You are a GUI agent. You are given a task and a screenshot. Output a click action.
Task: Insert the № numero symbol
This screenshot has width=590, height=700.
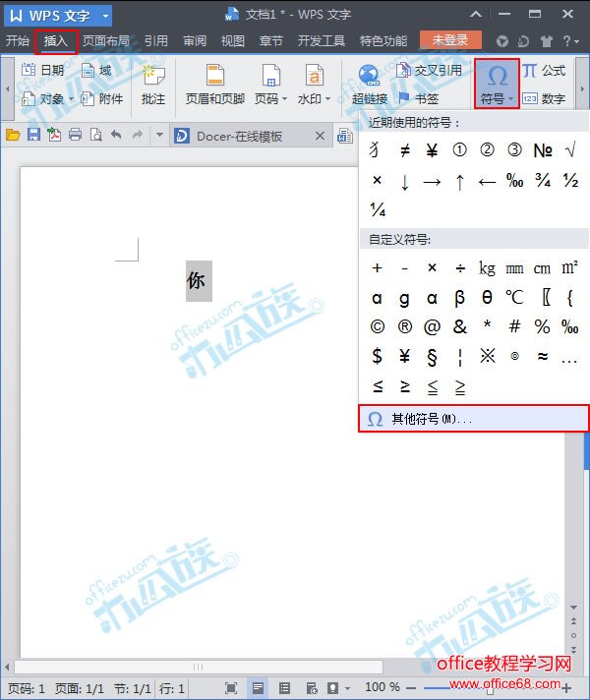[x=543, y=150]
